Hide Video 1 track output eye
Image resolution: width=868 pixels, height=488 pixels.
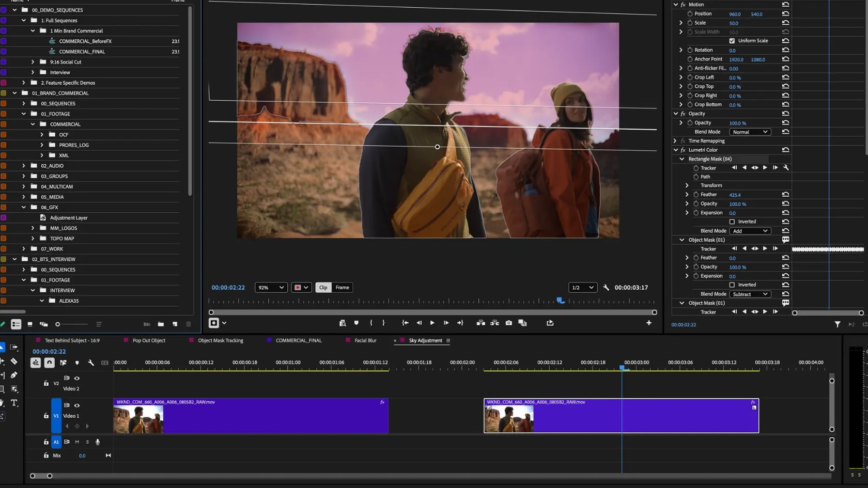(x=77, y=405)
